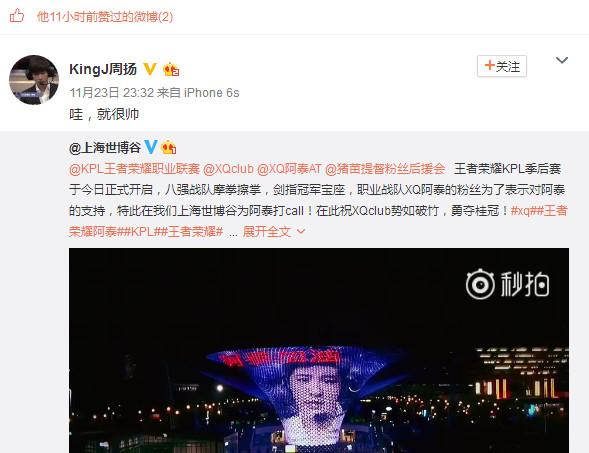This screenshot has width=589, height=453.
Task: Click the orange V verified badge beside KingJ周扬
Action: click(x=150, y=69)
